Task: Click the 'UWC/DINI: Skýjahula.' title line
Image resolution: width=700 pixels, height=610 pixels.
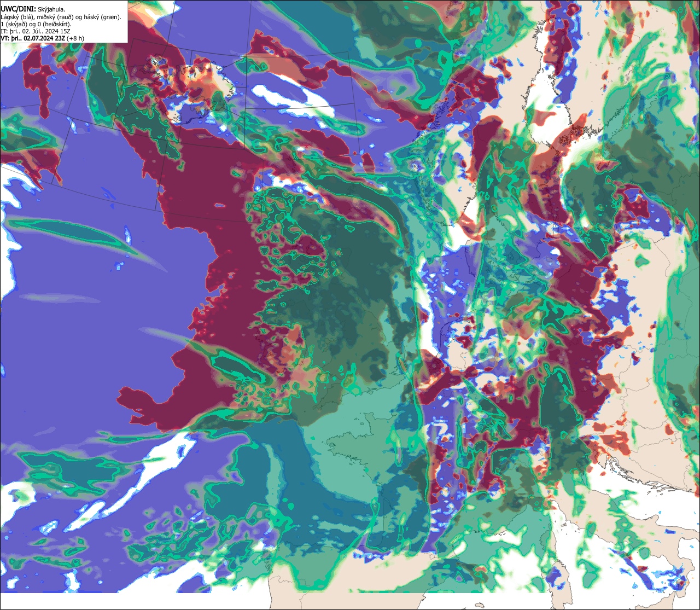Action: 33,9
